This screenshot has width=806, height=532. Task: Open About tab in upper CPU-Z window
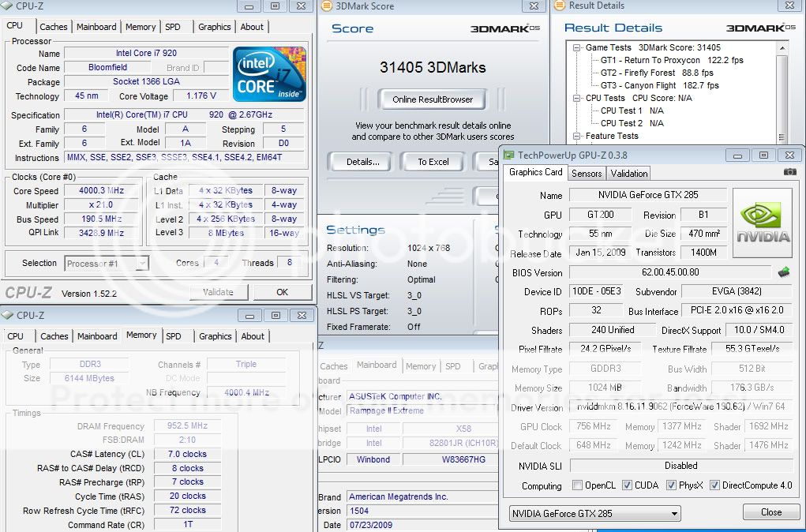click(x=252, y=27)
